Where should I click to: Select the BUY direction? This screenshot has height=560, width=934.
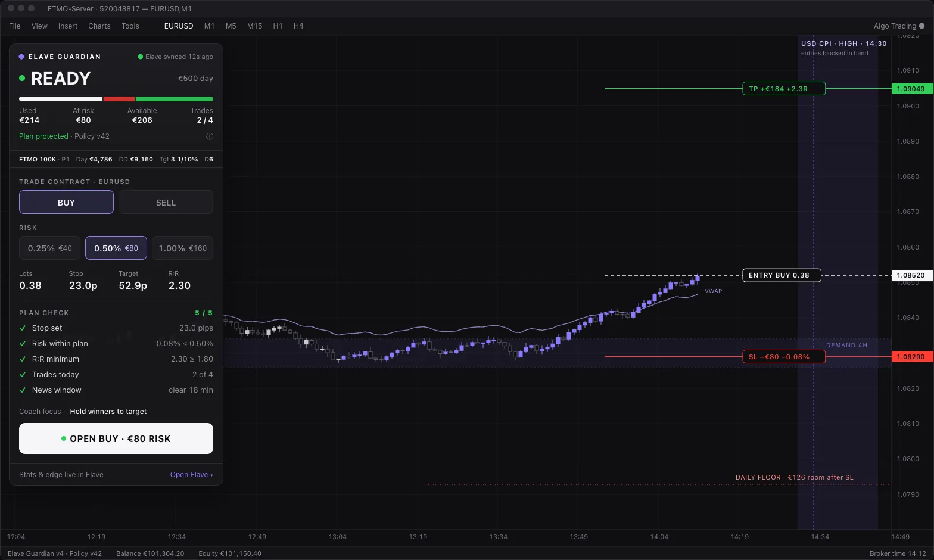tap(66, 202)
